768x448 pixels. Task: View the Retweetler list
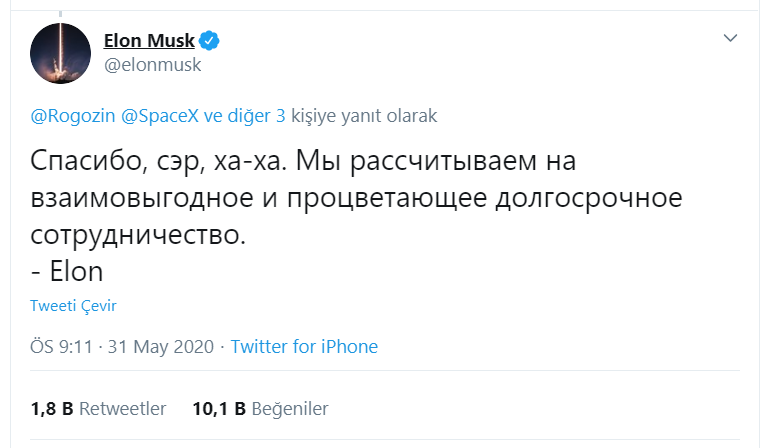121,409
